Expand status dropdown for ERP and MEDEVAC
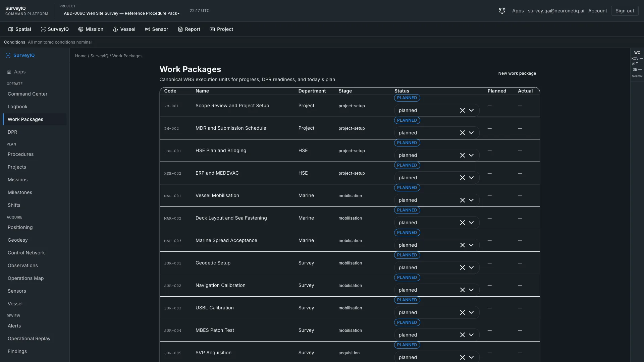644x362 pixels. [471, 178]
